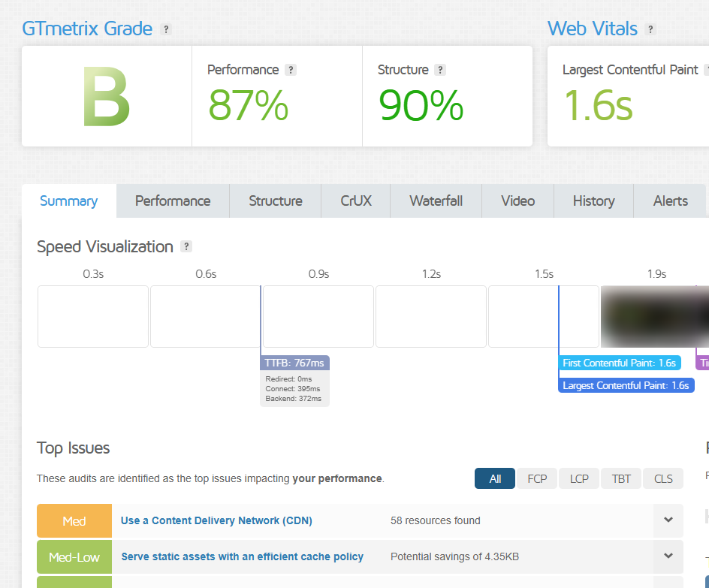Expand the CDN audit details chevron
The image size is (709, 588).
point(668,520)
